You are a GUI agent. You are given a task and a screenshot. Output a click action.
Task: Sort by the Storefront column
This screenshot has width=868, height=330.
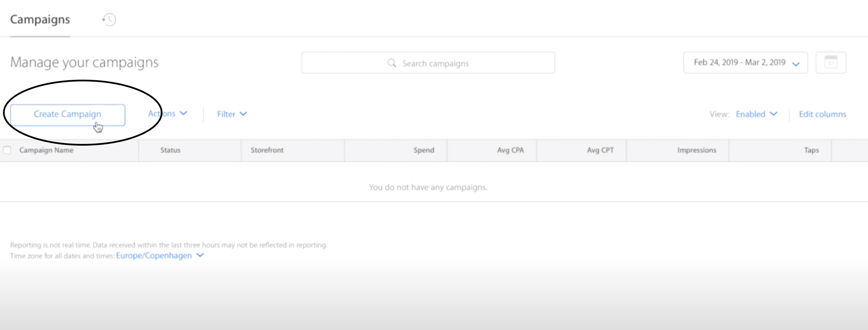[x=267, y=150]
